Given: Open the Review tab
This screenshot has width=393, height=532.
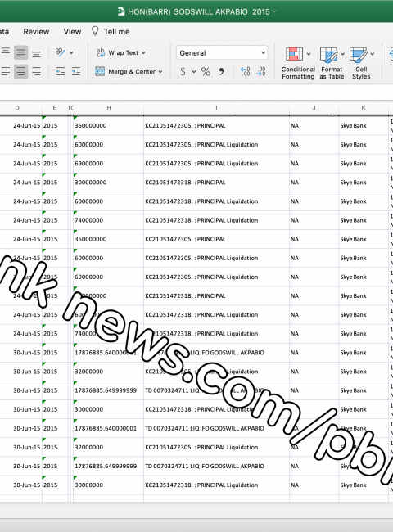Looking at the screenshot, I should [x=36, y=32].
